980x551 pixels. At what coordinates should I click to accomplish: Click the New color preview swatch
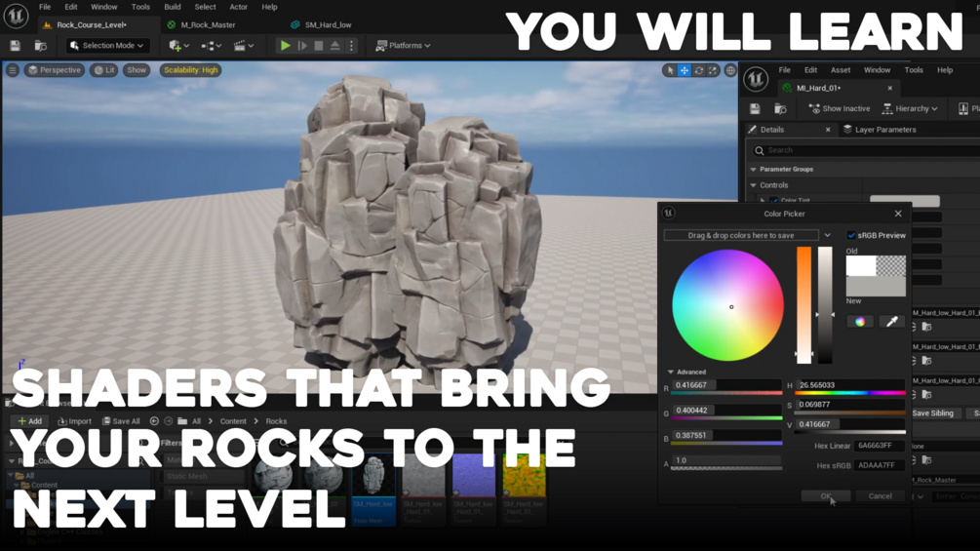876,286
